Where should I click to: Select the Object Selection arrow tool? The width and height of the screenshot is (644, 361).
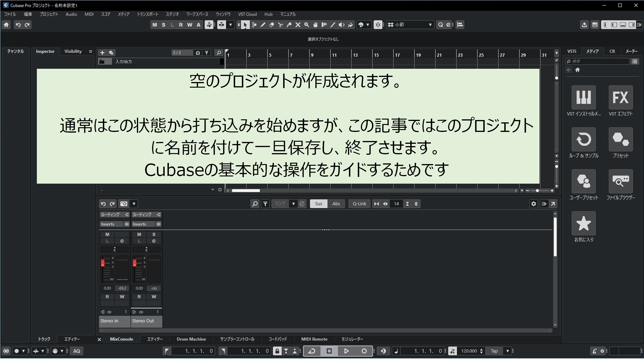click(246, 25)
